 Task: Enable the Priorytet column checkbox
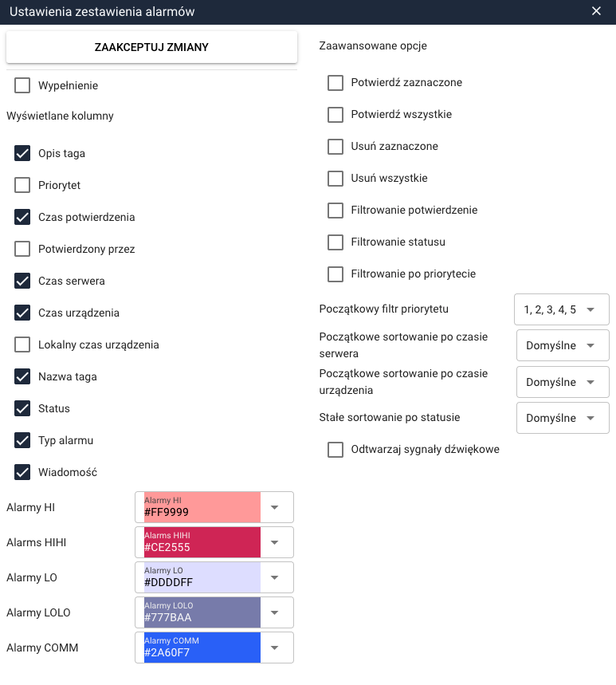22,185
